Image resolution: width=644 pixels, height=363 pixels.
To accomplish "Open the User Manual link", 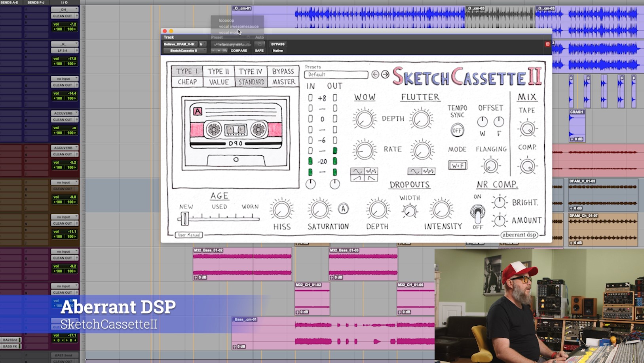I will tap(189, 235).
